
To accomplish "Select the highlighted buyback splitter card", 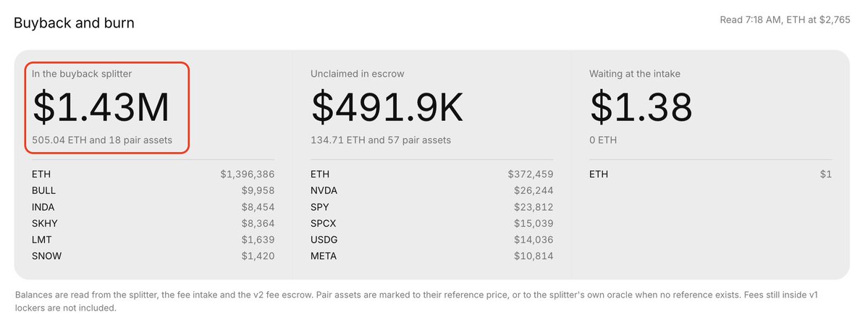I will 107,107.
